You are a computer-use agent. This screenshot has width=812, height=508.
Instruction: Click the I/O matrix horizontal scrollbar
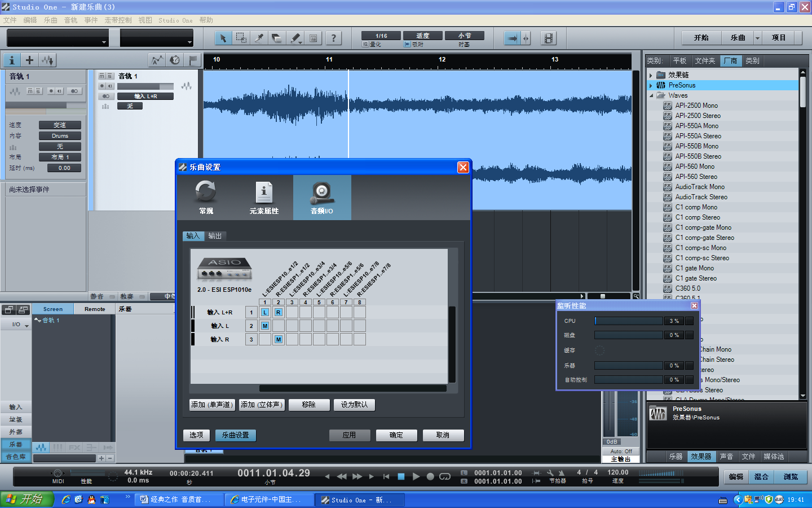(352, 388)
